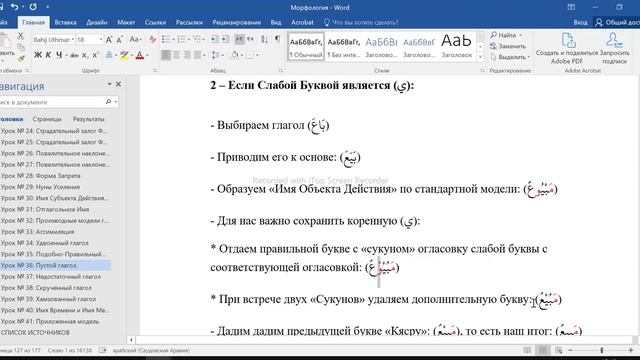Image resolution: width=640 pixels, height=360 pixels.
Task: Apply the Обычный style
Action: (306, 47)
